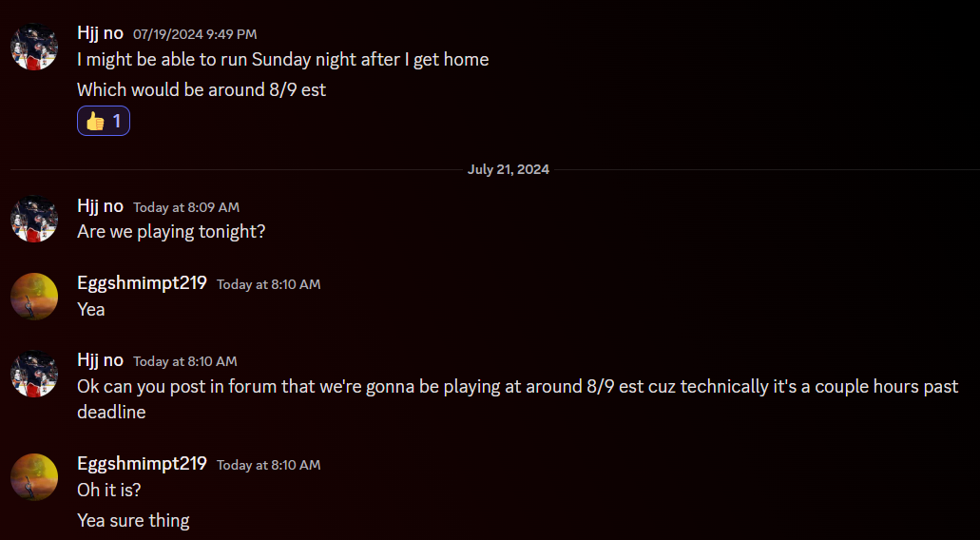Open Hjj no profile from 07/19 username

[x=100, y=33]
